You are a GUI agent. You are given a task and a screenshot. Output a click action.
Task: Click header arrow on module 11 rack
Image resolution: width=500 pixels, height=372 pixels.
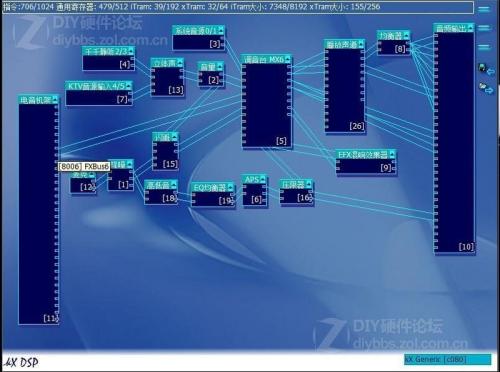pos(55,99)
